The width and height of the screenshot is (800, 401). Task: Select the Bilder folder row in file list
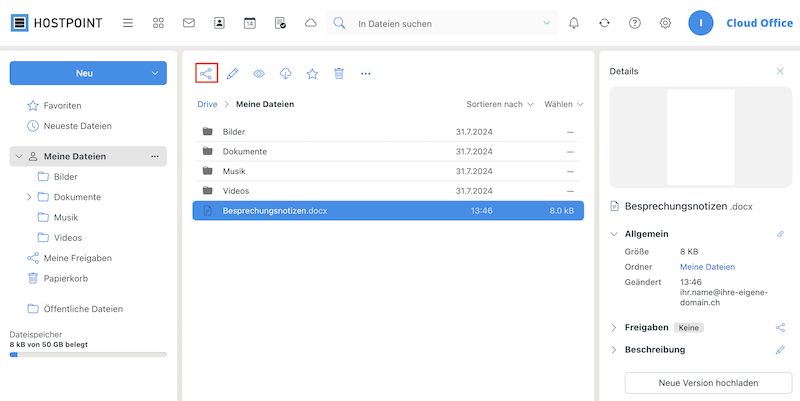pyautogui.click(x=388, y=132)
